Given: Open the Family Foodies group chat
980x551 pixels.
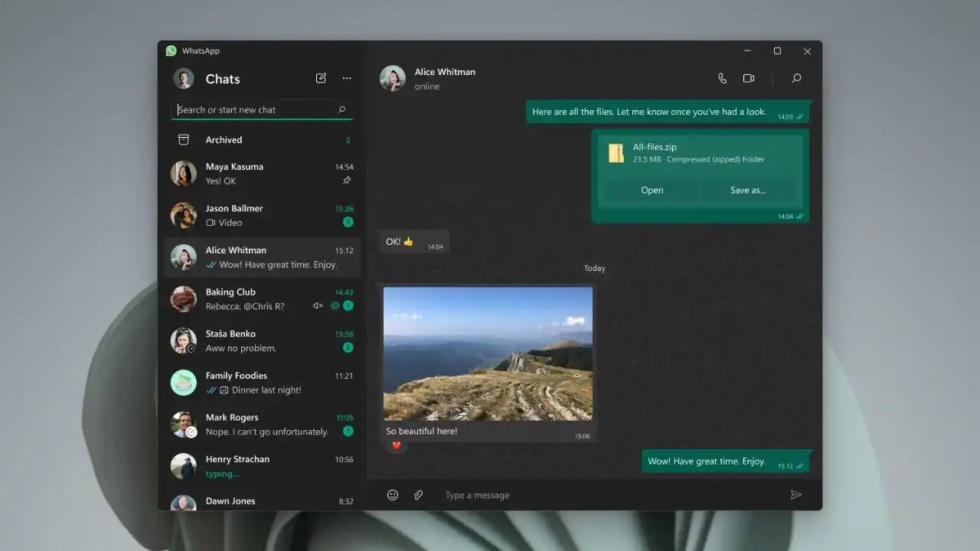Looking at the screenshot, I should [260, 383].
